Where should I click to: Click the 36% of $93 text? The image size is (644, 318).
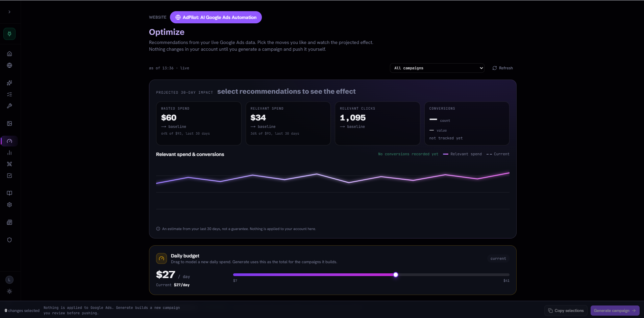(275, 134)
